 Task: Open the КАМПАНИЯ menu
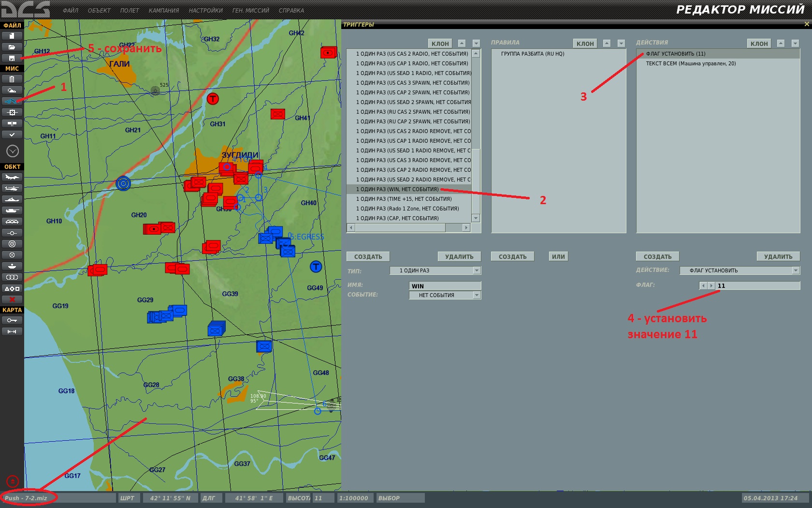[164, 10]
